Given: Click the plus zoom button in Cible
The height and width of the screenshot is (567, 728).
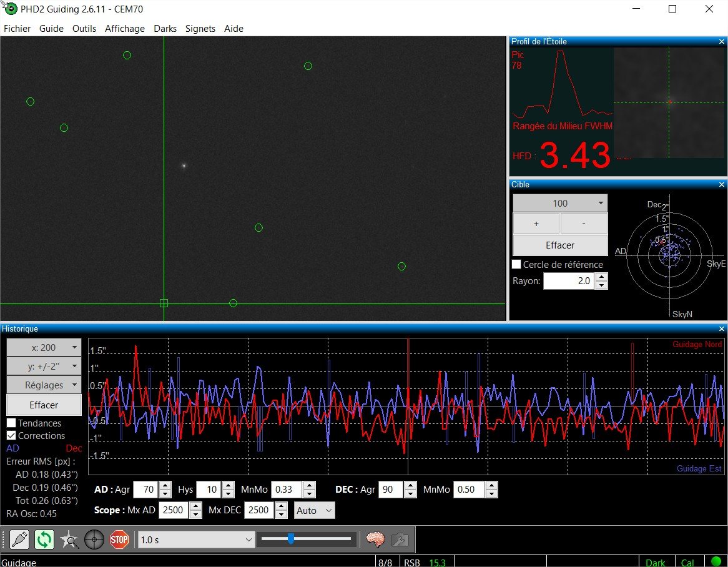Looking at the screenshot, I should point(536,224).
